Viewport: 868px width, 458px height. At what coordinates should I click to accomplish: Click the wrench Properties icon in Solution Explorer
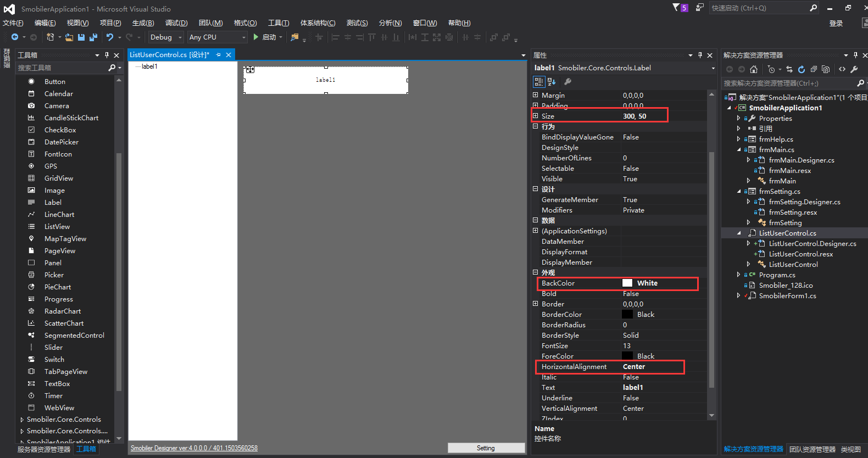click(x=854, y=69)
